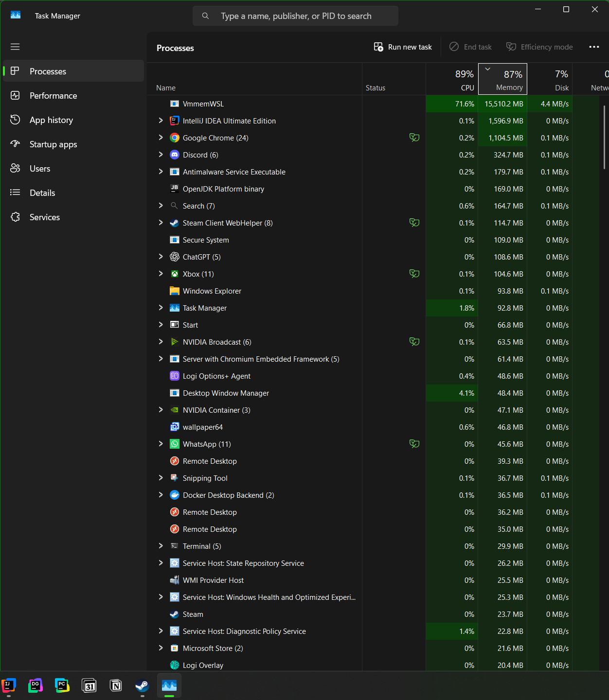Open PyCharm from the taskbar

click(x=62, y=685)
